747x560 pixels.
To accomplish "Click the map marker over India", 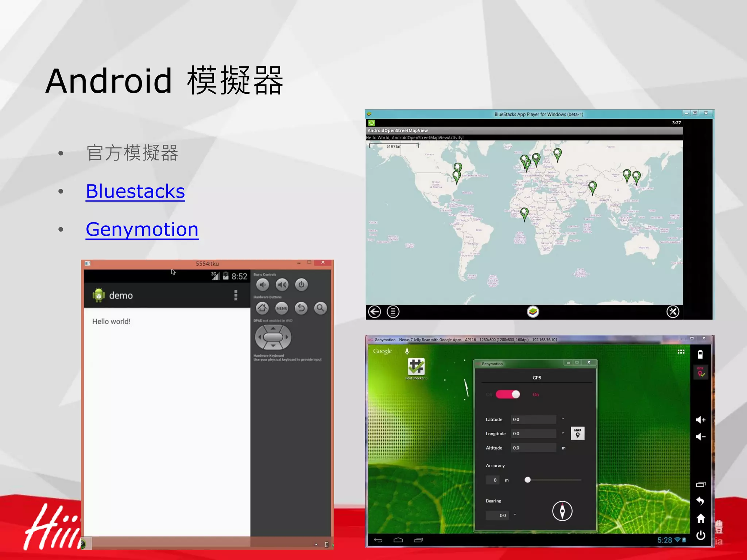I will point(593,188).
